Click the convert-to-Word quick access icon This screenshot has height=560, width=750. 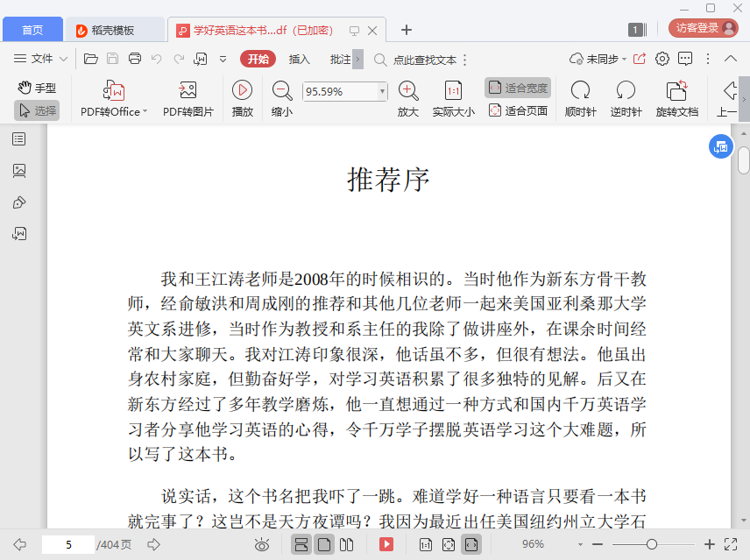(200, 59)
